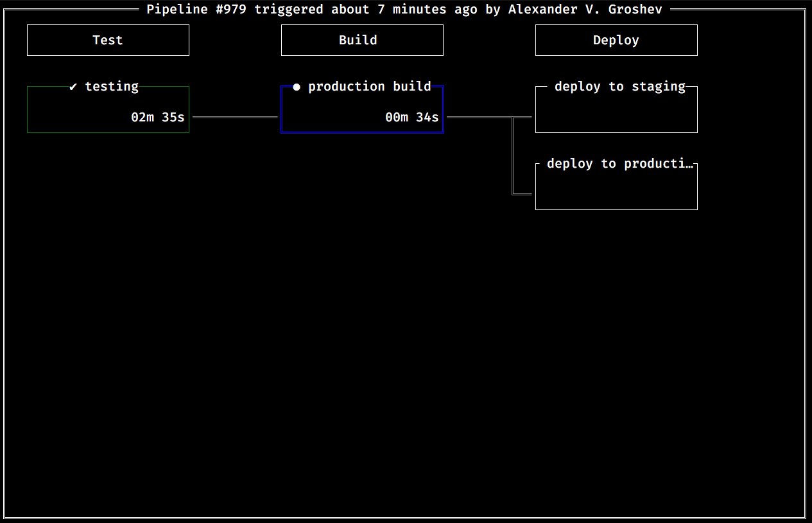Click the 00m 34s duration text
The image size is (812, 523).
(x=412, y=117)
